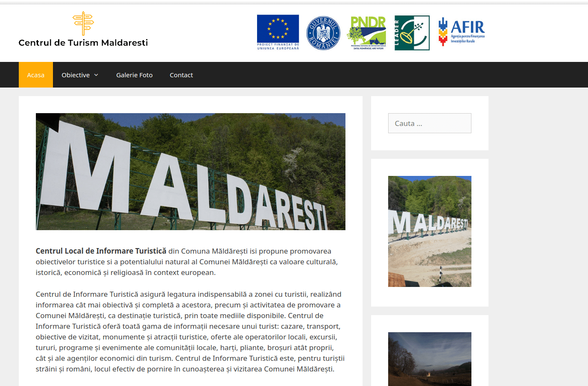Go to the Acasa home tab
Viewport: 588px width, 386px height.
click(x=35, y=75)
